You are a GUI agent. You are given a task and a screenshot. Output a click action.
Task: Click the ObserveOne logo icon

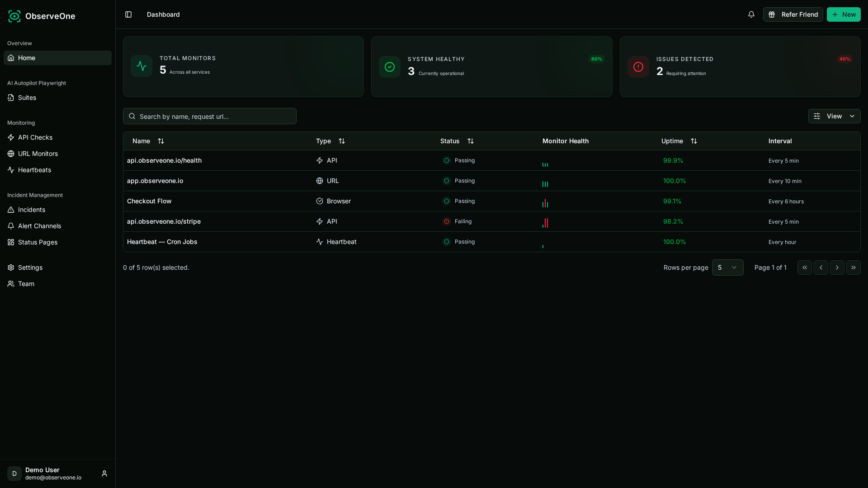(14, 16)
